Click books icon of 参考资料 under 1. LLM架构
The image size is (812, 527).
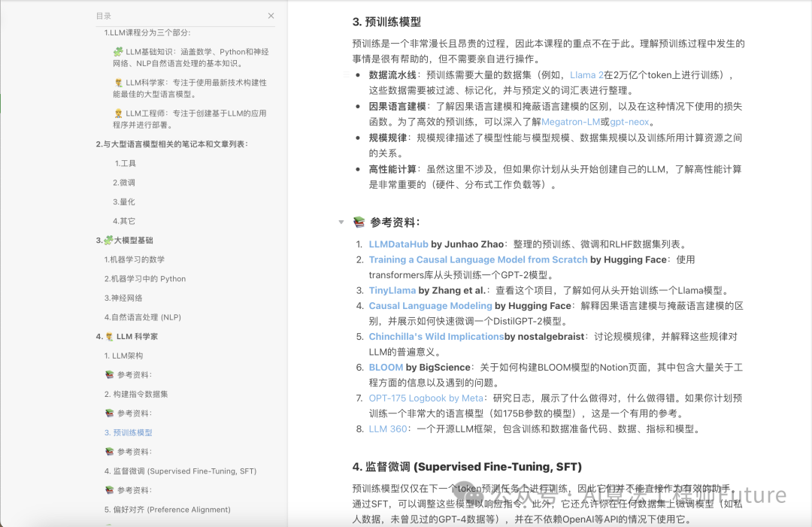pos(109,375)
